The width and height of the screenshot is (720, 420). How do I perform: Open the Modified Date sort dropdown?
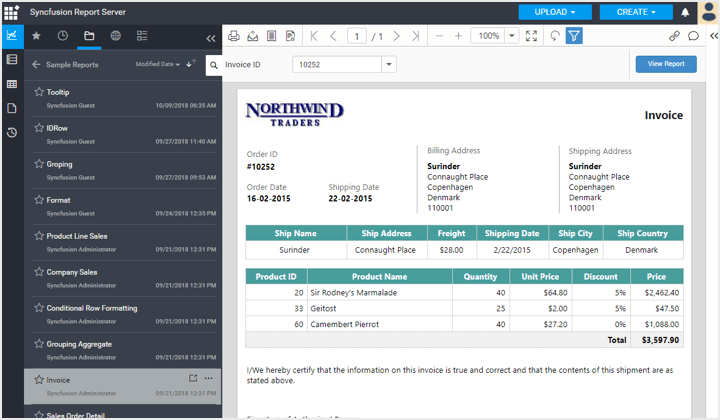(158, 64)
